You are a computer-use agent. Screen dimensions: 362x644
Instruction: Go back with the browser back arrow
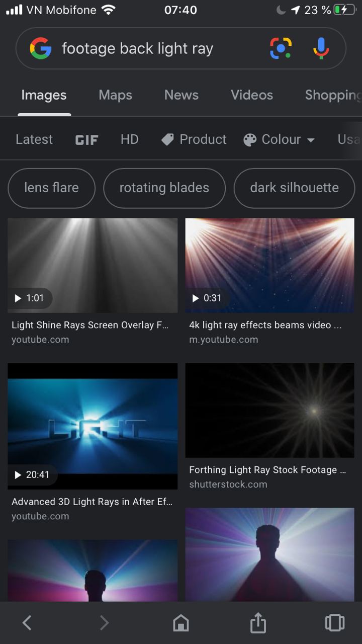27,623
